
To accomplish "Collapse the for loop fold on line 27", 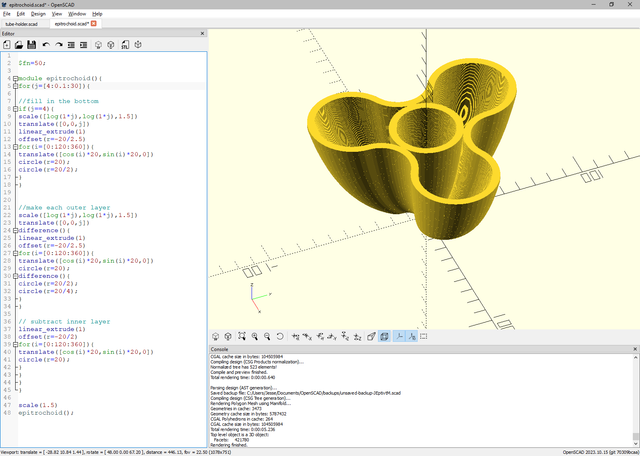I will coord(16,254).
